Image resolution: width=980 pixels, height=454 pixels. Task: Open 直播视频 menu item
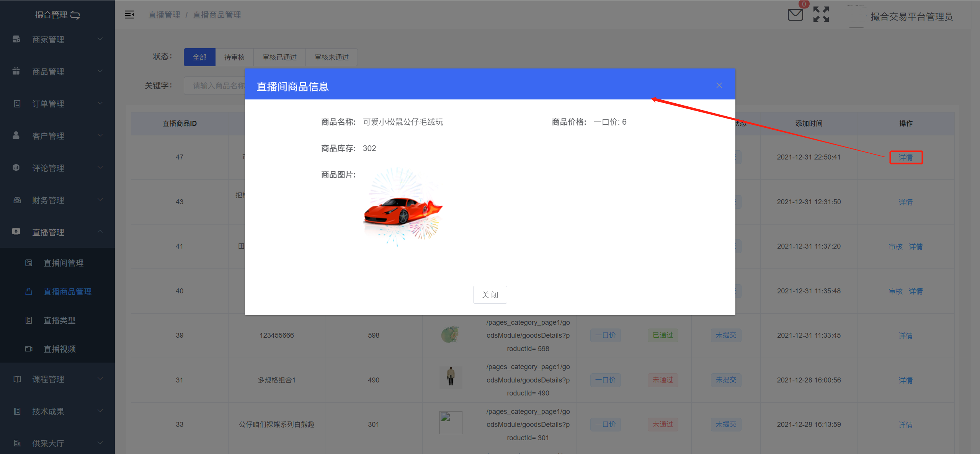(x=57, y=349)
